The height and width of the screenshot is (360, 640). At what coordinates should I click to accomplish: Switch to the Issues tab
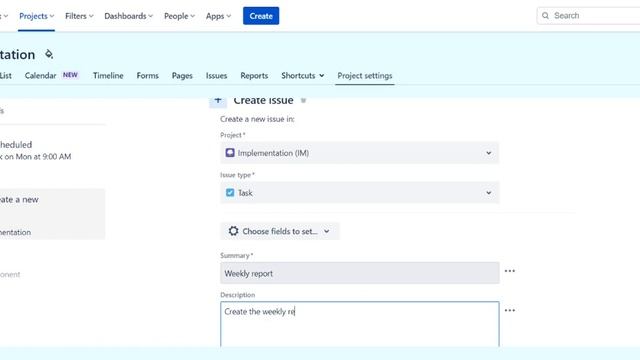[x=216, y=76]
